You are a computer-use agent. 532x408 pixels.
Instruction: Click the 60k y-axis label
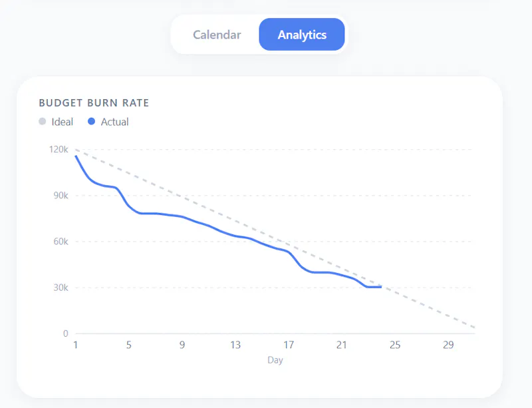[61, 242]
